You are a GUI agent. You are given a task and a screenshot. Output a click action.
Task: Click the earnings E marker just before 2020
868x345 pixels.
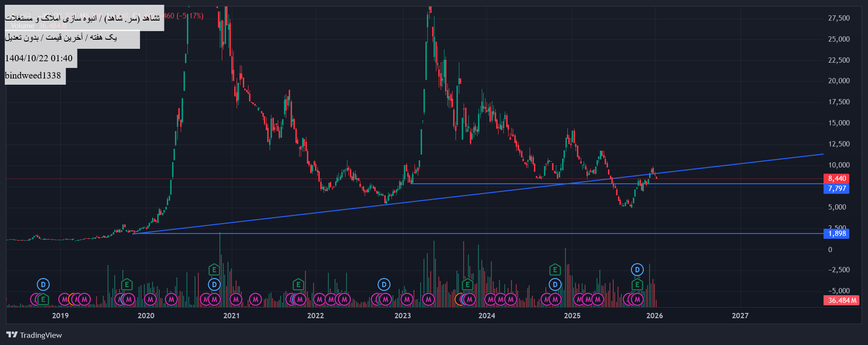pyautogui.click(x=127, y=285)
